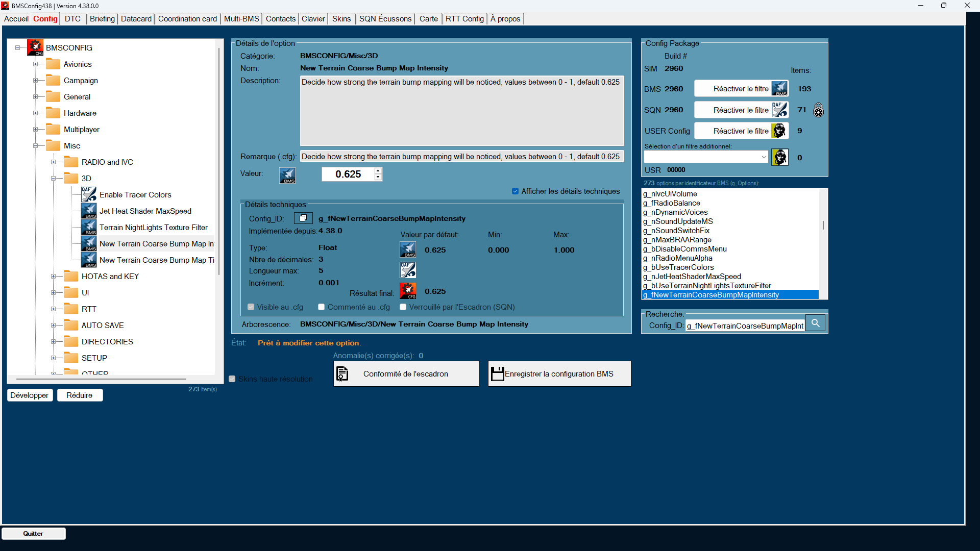Viewport: 980px width, 551px height.
Task: Click the additional filter pilot icon
Action: [x=779, y=157]
